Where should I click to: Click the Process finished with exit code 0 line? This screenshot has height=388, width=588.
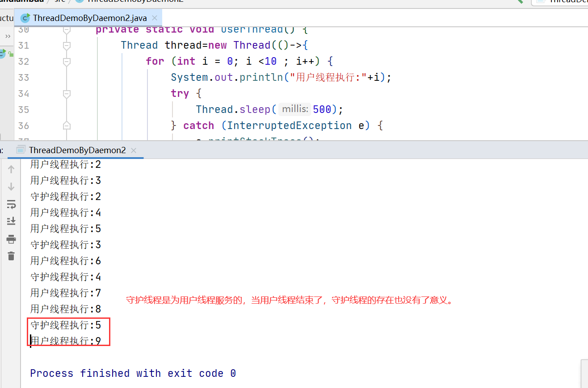133,373
